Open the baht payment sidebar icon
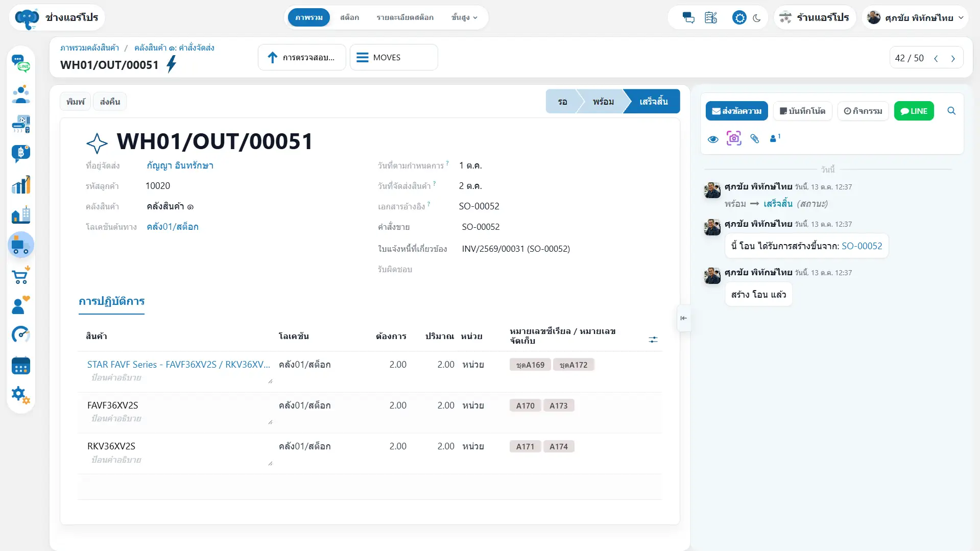The height and width of the screenshot is (551, 980). tap(21, 154)
